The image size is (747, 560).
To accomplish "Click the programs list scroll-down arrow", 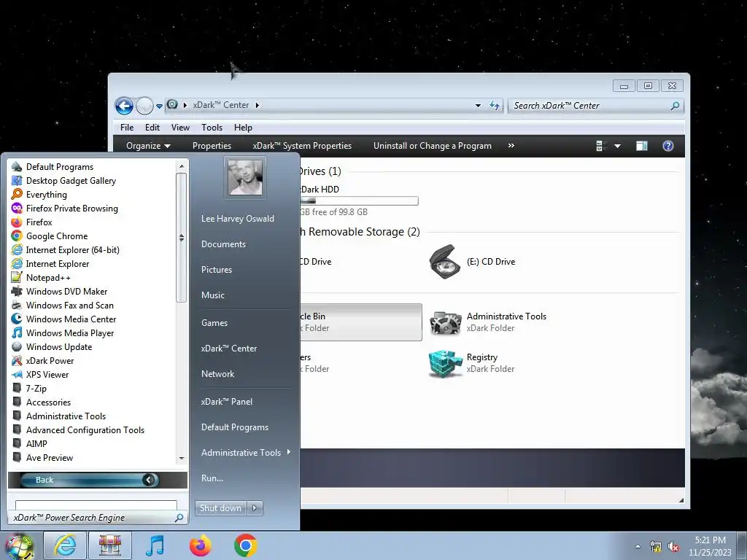I will pos(182,458).
